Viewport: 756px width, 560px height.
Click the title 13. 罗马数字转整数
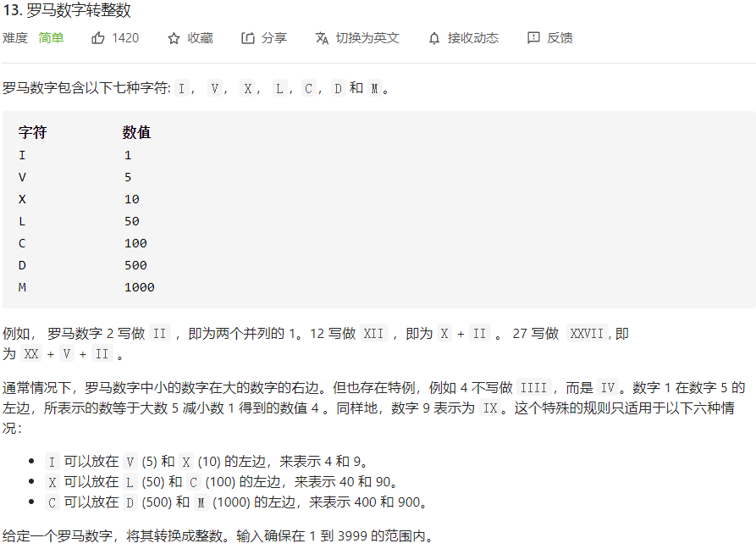[x=67, y=10]
